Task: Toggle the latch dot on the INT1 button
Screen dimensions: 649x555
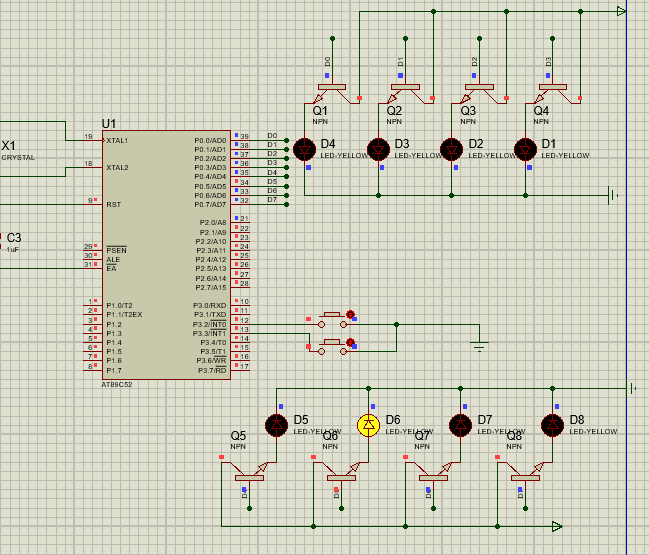Action: click(351, 342)
